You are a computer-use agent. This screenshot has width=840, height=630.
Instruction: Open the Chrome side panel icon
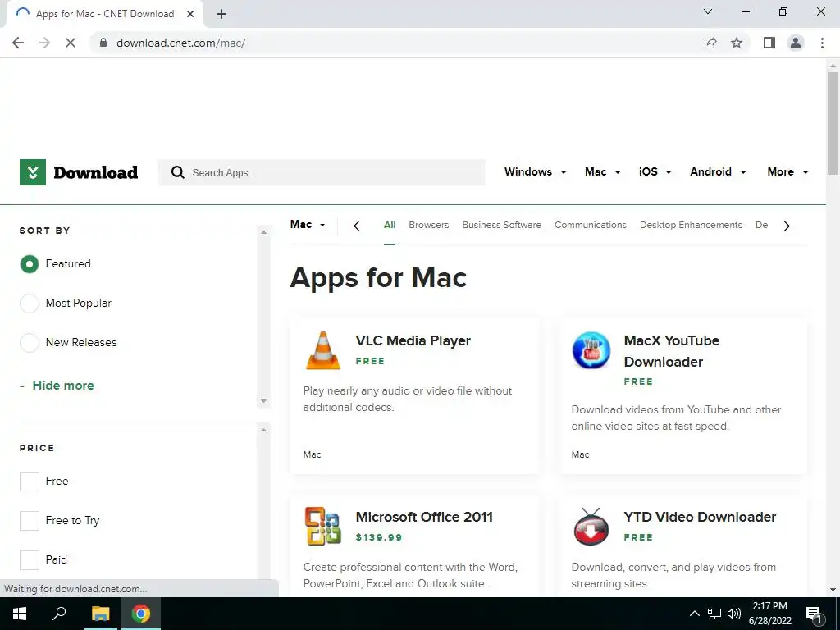pos(769,43)
